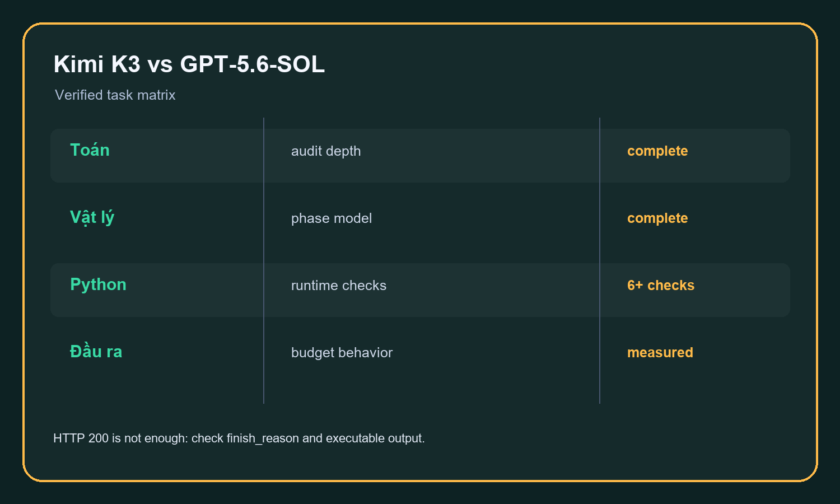Select the budget behavior cell
840x504 pixels.
(342, 353)
